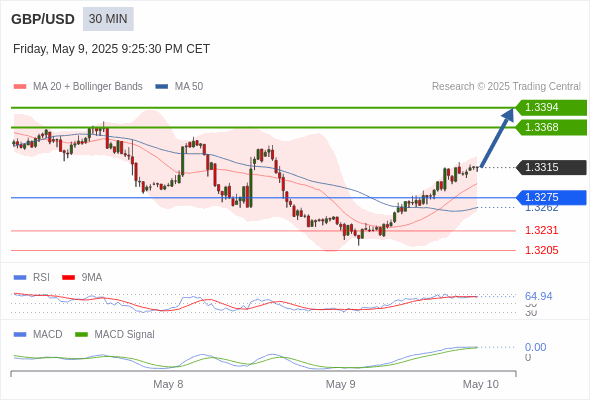Click the red 1.3231 support label
Image resolution: width=590 pixels, height=400 pixels.
541,230
